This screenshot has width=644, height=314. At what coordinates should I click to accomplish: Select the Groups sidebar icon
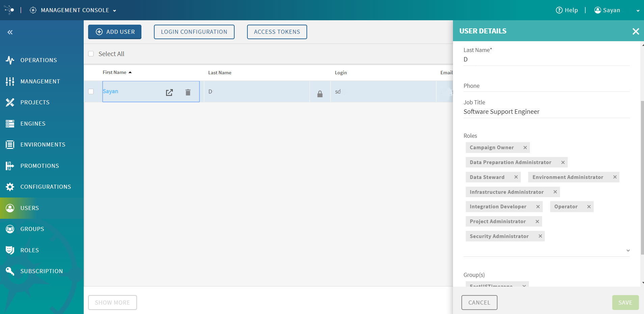(10, 229)
